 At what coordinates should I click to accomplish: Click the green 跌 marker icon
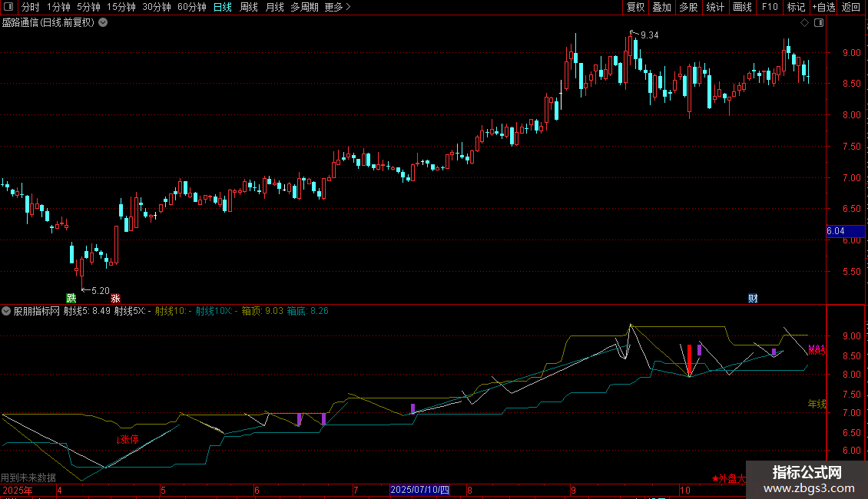[x=71, y=298]
